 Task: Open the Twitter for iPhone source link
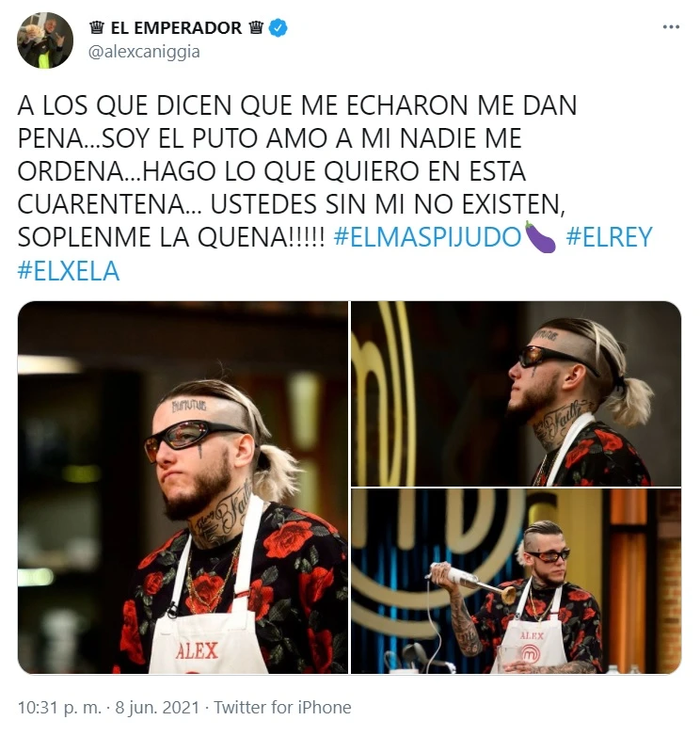point(282,707)
